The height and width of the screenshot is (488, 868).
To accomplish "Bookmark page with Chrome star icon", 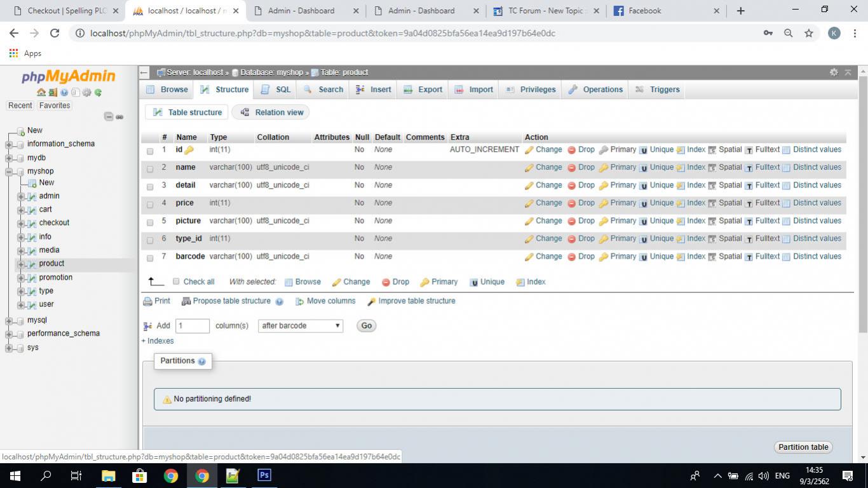I will pyautogui.click(x=808, y=33).
